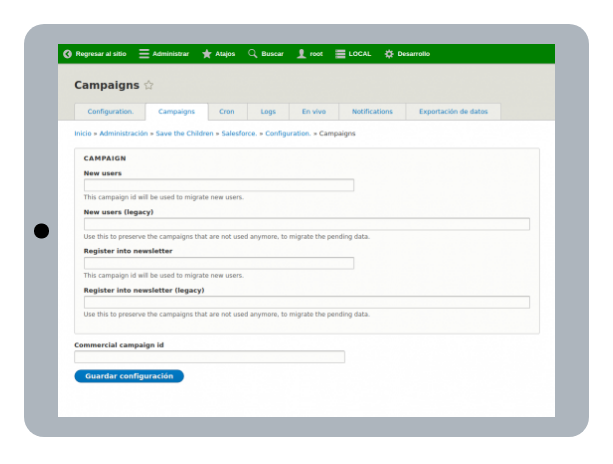Click the back arrow icon for Regresar al sitio
This screenshot has width=613, height=464.
tap(67, 54)
